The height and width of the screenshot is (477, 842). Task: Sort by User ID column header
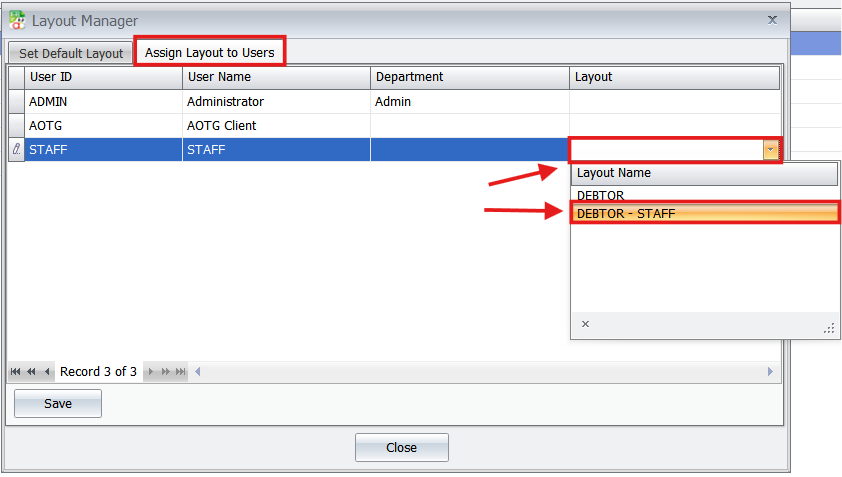pos(103,77)
